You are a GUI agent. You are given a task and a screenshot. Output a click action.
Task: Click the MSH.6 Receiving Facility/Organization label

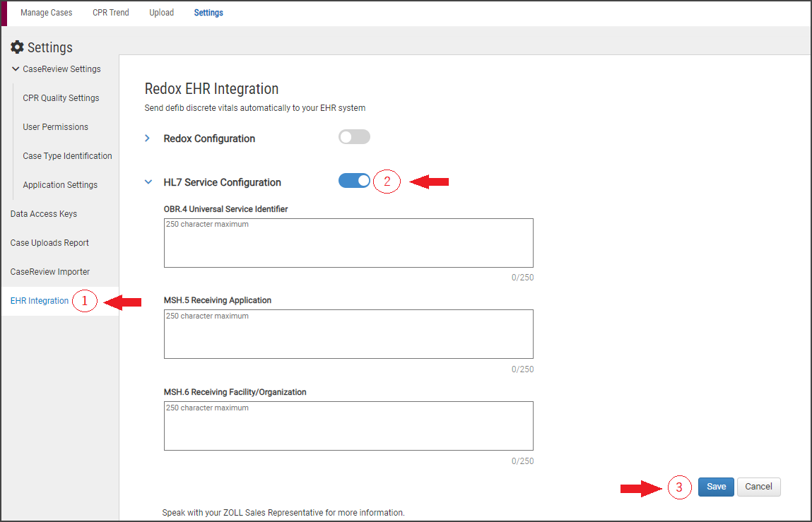tap(235, 392)
